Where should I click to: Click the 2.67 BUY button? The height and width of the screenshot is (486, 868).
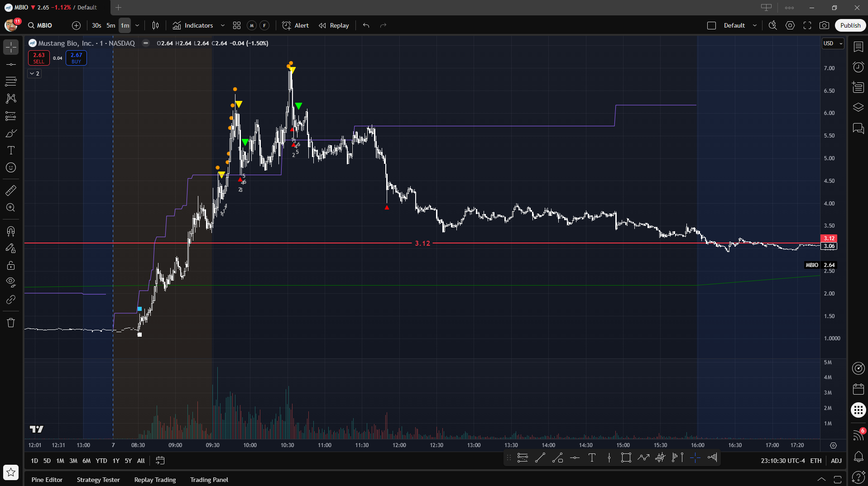coord(76,58)
